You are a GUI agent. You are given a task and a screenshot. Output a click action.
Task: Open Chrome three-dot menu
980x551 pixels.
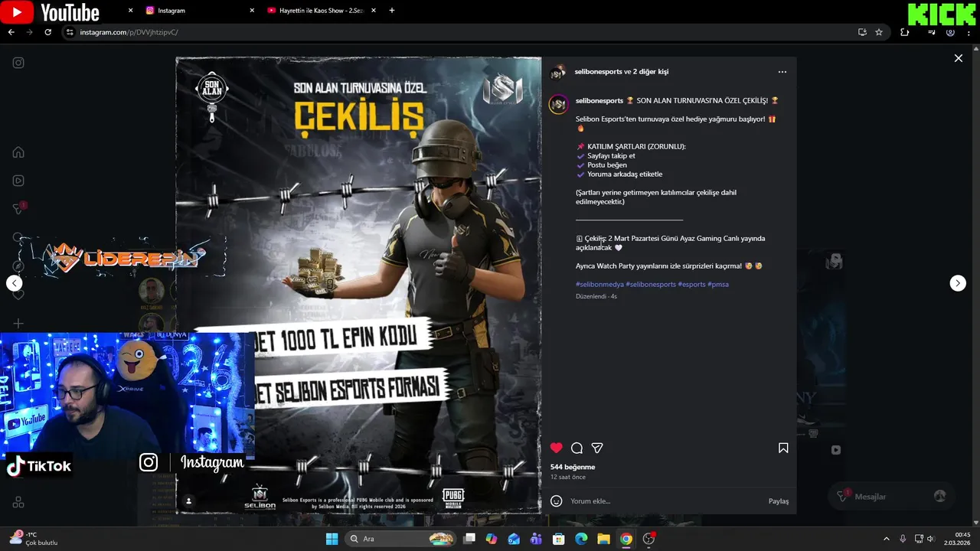pyautogui.click(x=969, y=32)
